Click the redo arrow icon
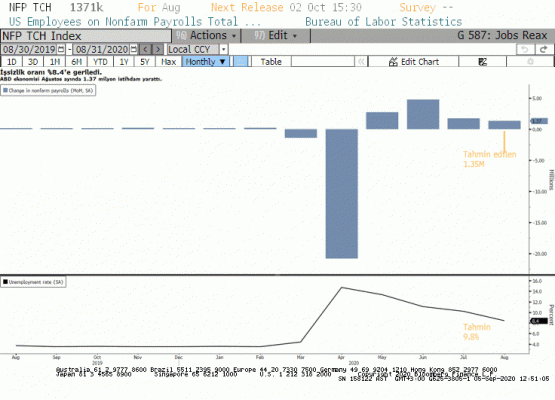Viewport: 555px width, 400px height. [544, 50]
